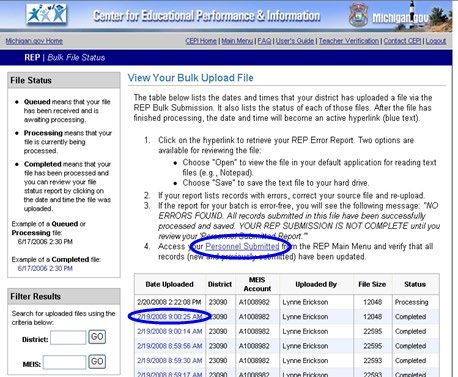Go to CEPI Home link

coord(201,41)
